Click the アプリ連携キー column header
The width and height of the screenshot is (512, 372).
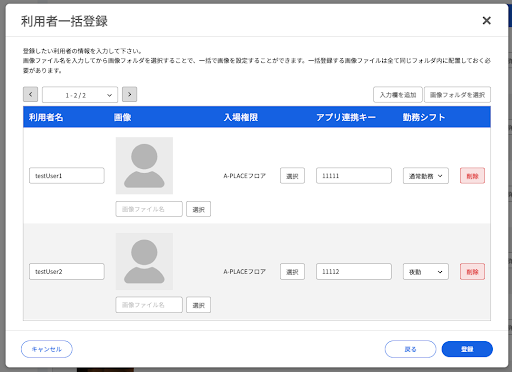[x=346, y=117]
